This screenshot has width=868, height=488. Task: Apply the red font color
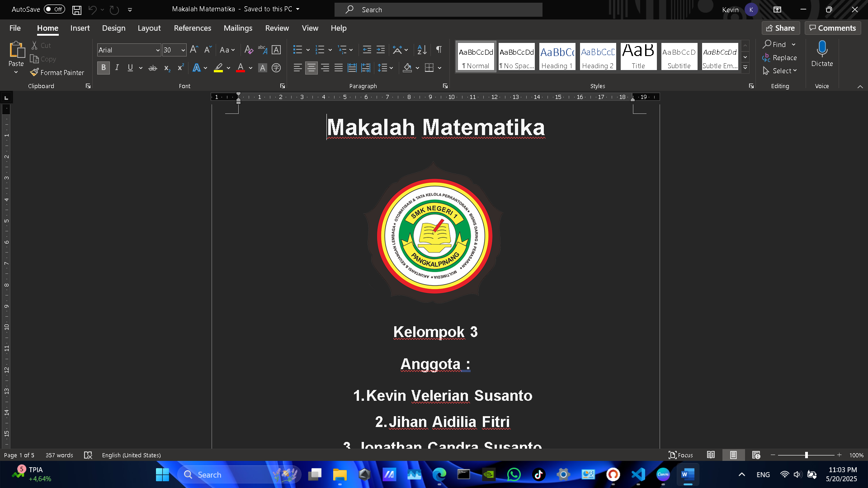(241, 68)
